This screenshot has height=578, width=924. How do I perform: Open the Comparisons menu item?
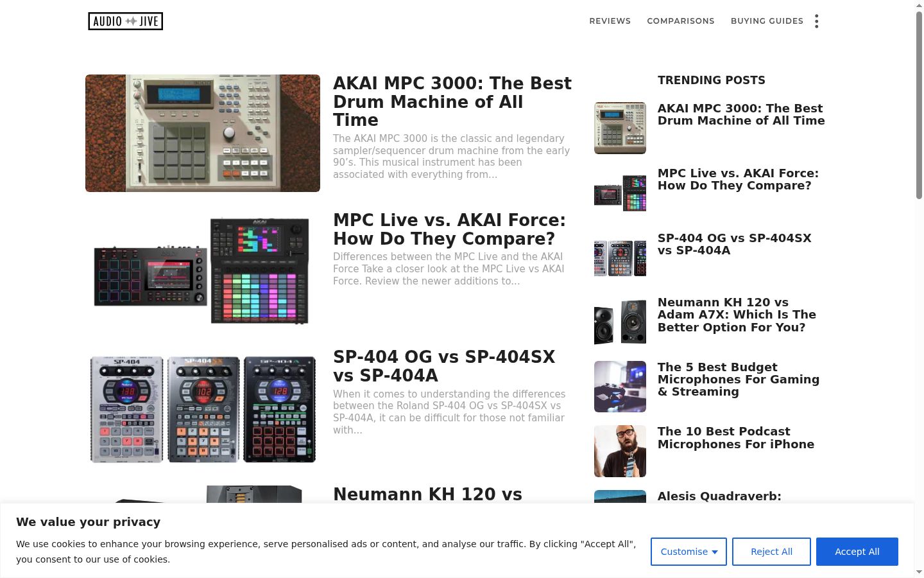(680, 21)
